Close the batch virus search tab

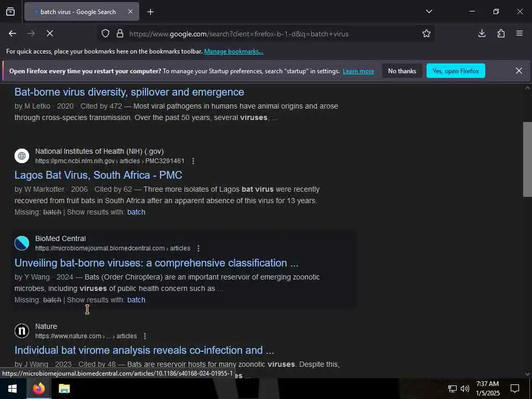point(130,11)
